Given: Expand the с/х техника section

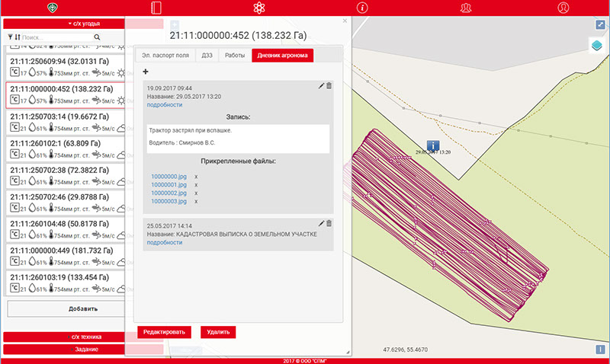Looking at the screenshot, I should [84, 337].
